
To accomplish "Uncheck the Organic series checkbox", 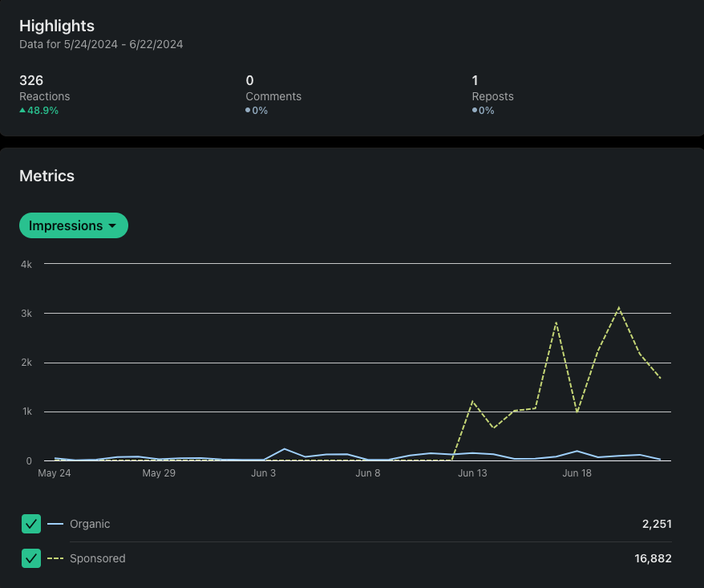I will click(31, 524).
